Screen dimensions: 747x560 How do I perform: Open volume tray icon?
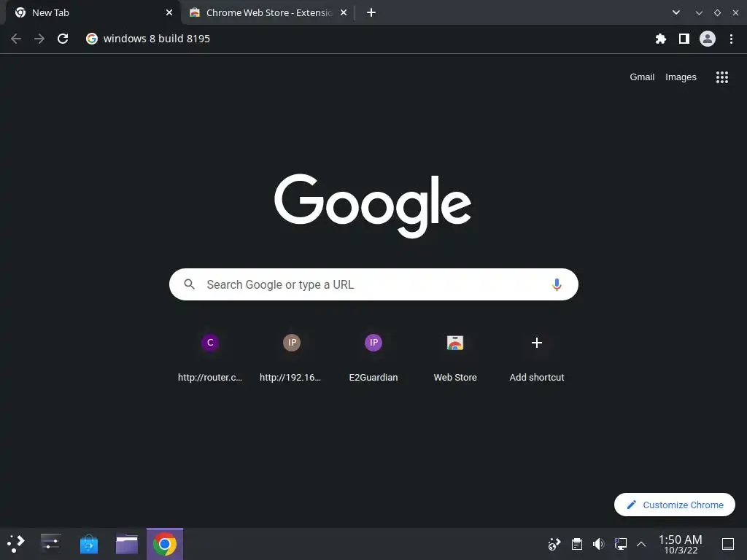(x=598, y=544)
